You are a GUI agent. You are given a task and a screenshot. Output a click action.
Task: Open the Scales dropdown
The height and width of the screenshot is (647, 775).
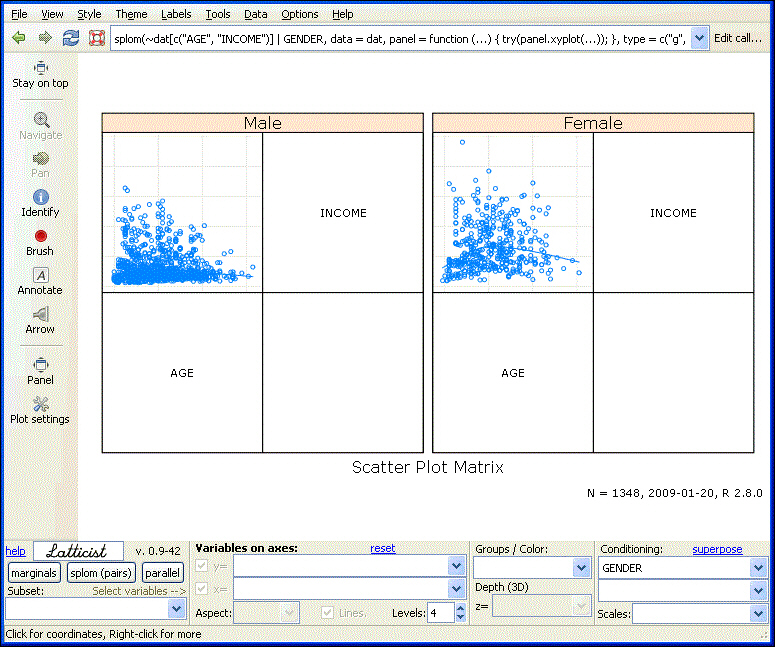[758, 614]
